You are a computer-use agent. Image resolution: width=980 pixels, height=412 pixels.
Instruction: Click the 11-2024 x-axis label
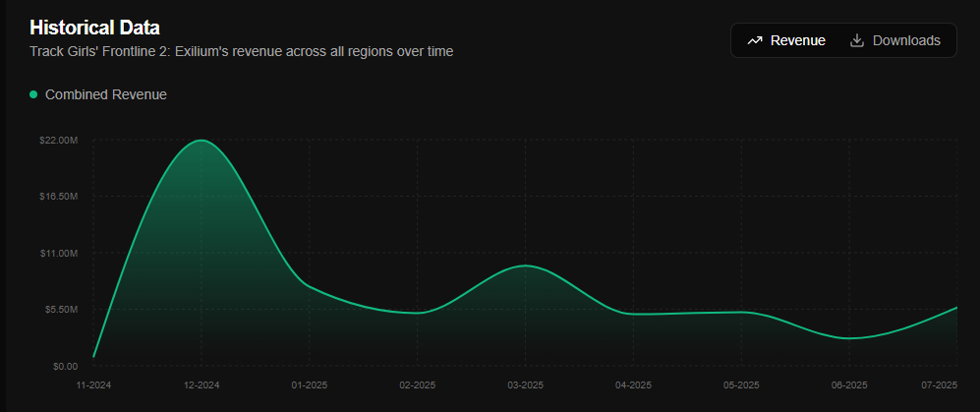click(93, 385)
